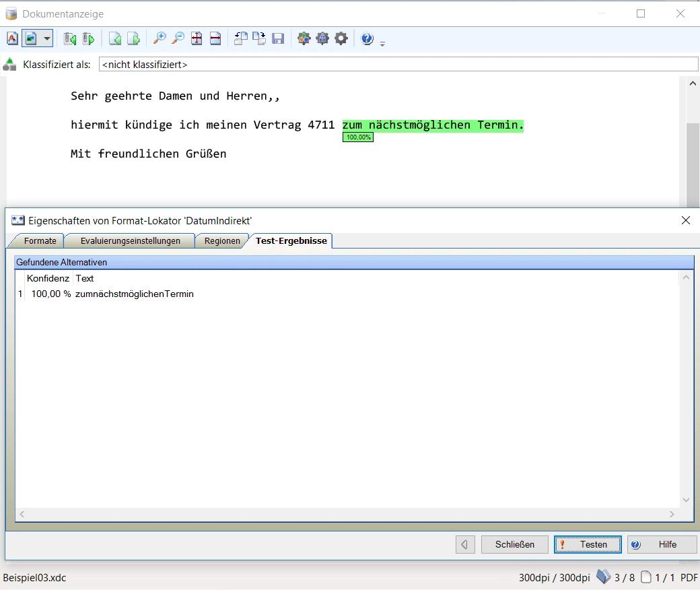Click the Schließen button
This screenshot has width=700, height=590.
click(x=515, y=544)
